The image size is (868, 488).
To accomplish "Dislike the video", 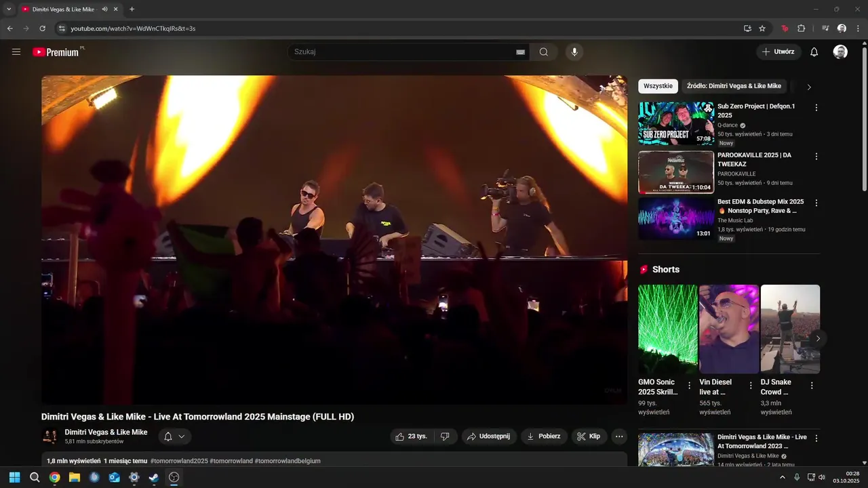I will coord(445,436).
